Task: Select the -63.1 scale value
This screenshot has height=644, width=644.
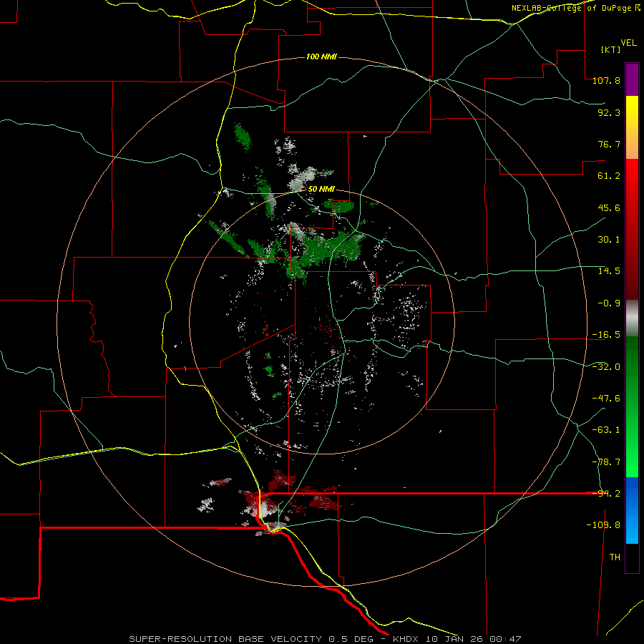Action: click(x=606, y=430)
